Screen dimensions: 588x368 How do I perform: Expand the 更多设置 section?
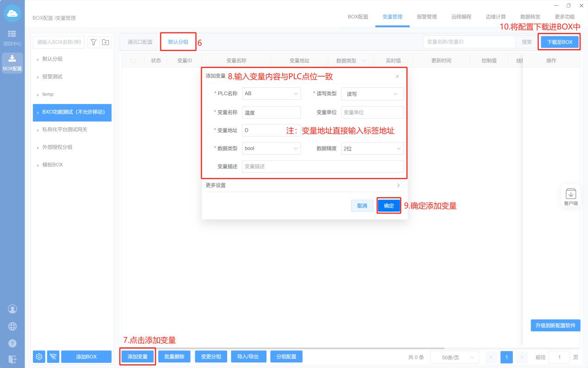point(303,185)
